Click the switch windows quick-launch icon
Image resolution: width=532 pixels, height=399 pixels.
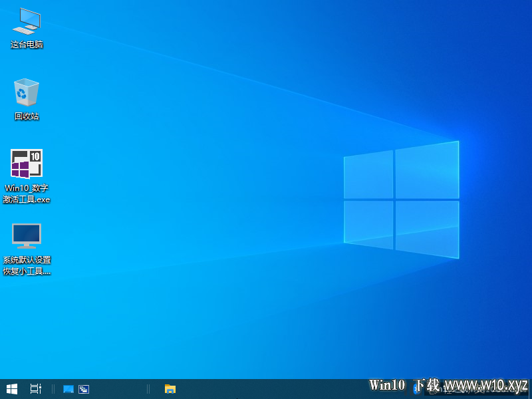(84, 389)
